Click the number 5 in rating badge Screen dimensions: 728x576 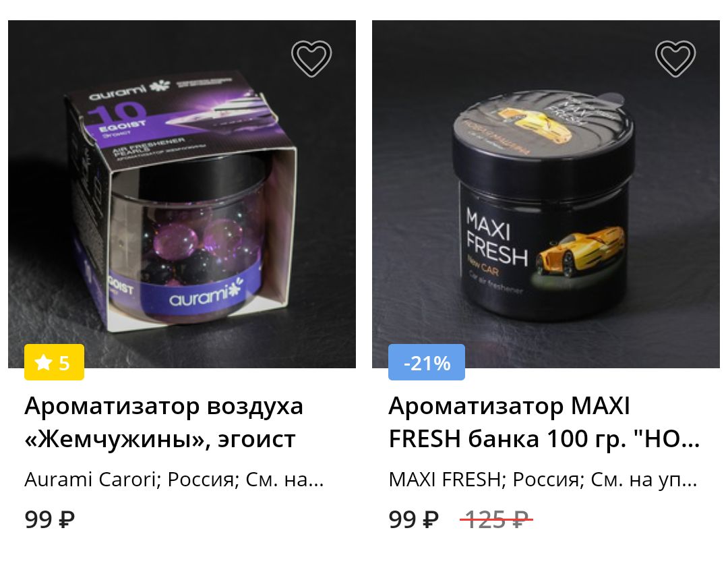(x=64, y=363)
